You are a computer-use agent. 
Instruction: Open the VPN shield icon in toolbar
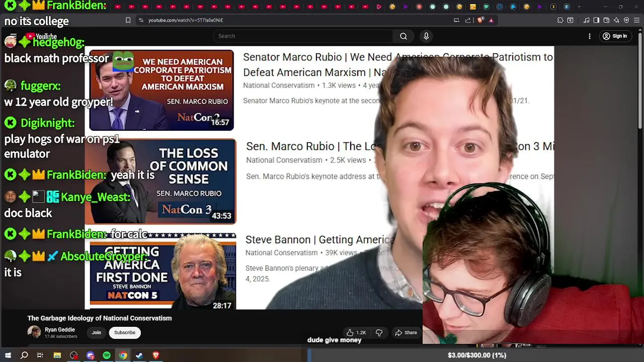(x=626, y=20)
